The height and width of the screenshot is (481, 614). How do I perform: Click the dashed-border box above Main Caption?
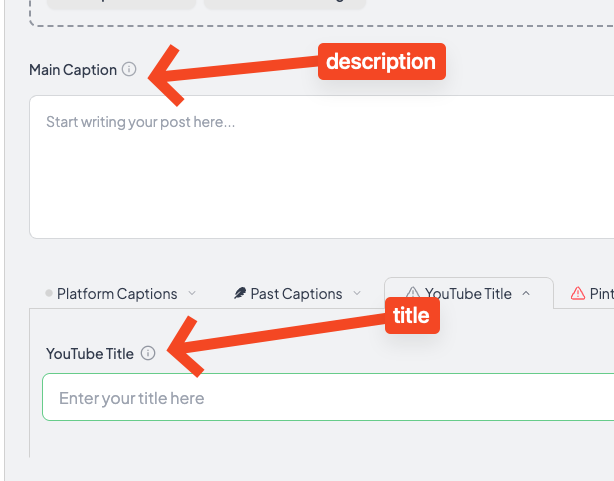click(x=321, y=13)
